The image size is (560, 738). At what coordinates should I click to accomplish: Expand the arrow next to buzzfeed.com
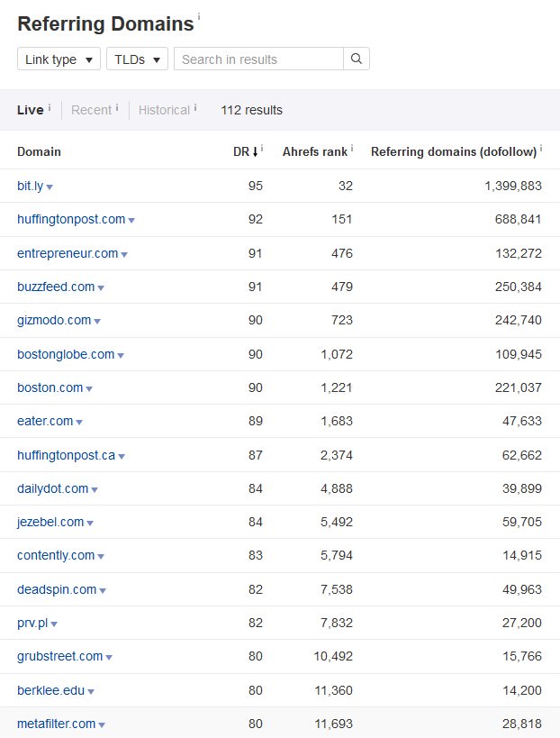coord(101,287)
